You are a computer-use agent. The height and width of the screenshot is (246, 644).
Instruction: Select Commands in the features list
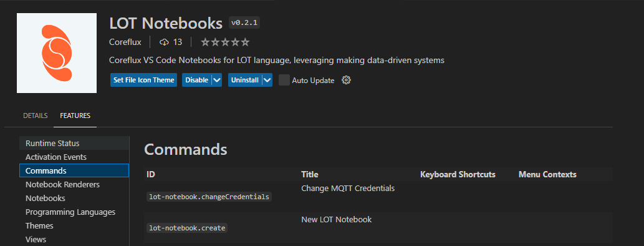pyautogui.click(x=74, y=170)
